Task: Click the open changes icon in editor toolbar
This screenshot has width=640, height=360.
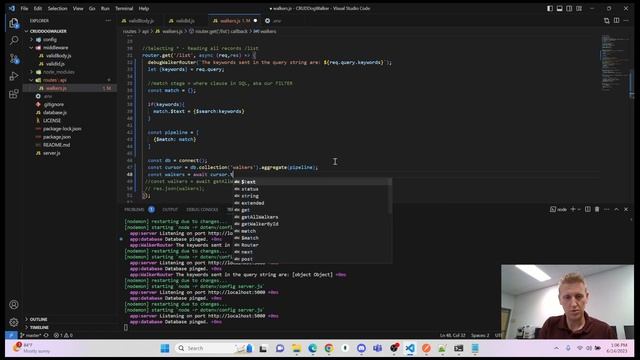Action: coord(607,20)
